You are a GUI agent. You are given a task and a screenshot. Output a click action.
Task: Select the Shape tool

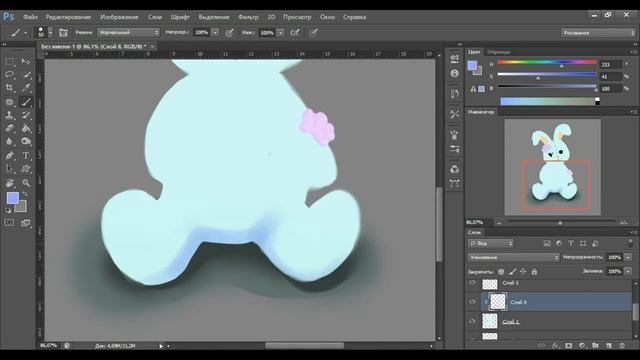[26, 169]
